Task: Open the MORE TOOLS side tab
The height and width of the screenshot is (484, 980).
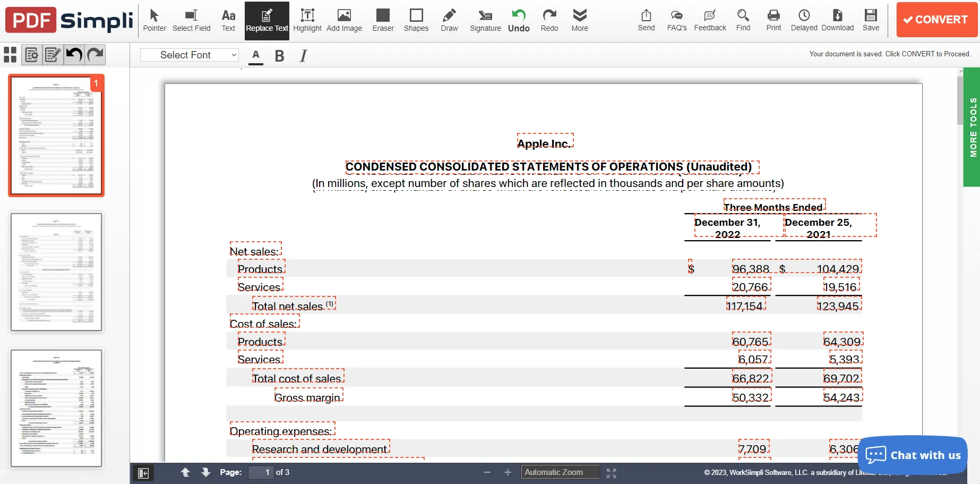Action: click(972, 127)
